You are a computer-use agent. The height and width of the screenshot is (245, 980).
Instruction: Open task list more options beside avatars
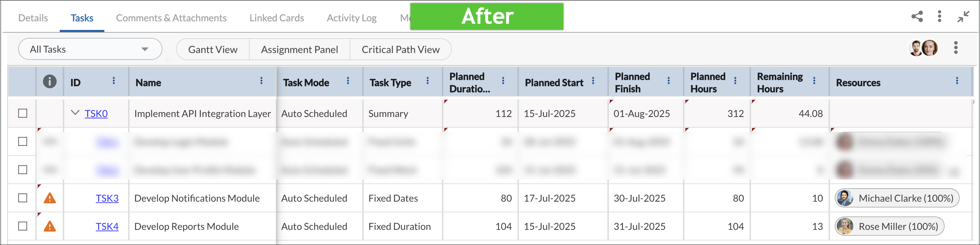pyautogui.click(x=956, y=48)
